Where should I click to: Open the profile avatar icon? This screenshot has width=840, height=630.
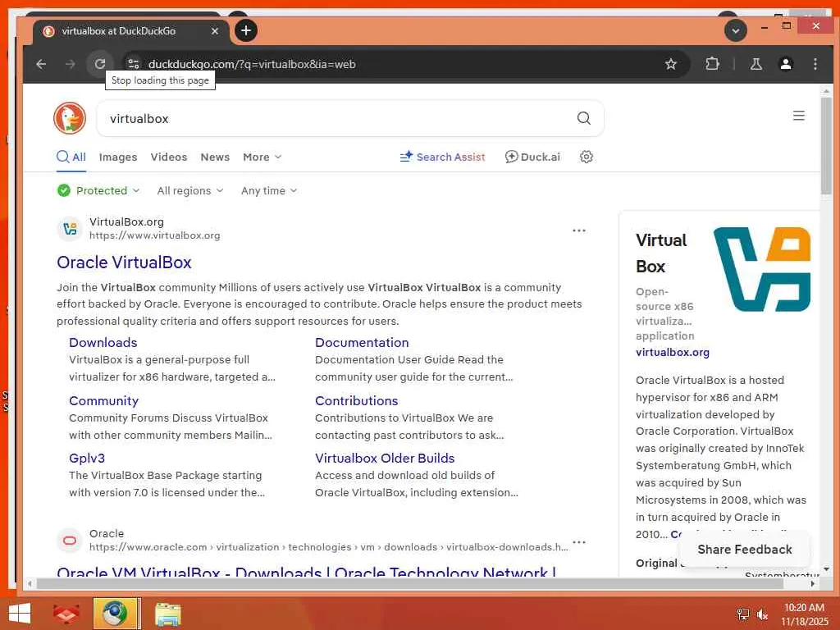[786, 64]
